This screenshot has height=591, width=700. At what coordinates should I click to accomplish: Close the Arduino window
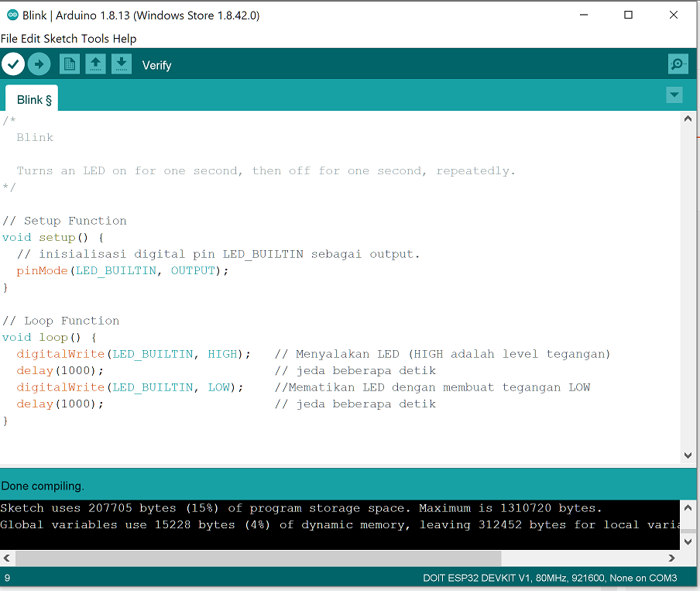[x=674, y=15]
